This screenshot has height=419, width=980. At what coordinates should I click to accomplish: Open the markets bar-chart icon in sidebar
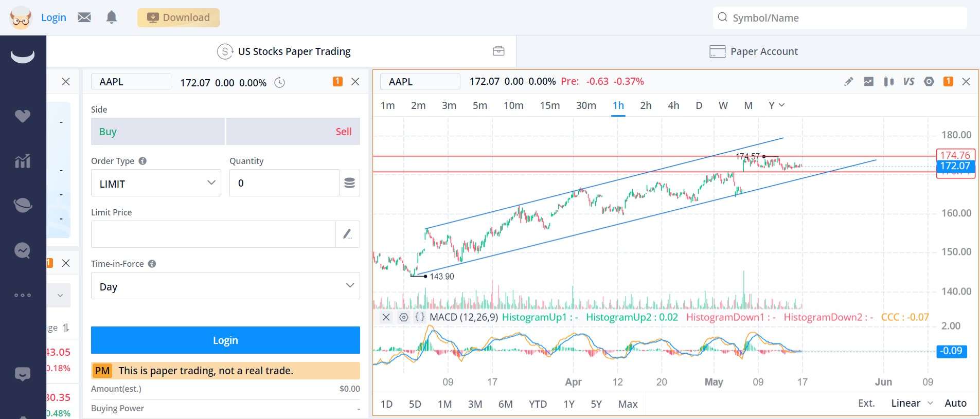coord(23,161)
